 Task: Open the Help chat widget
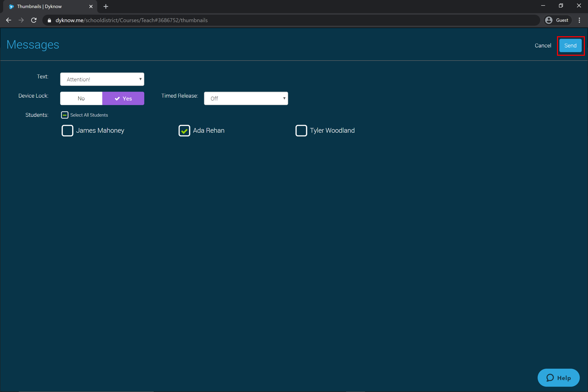pos(558,378)
